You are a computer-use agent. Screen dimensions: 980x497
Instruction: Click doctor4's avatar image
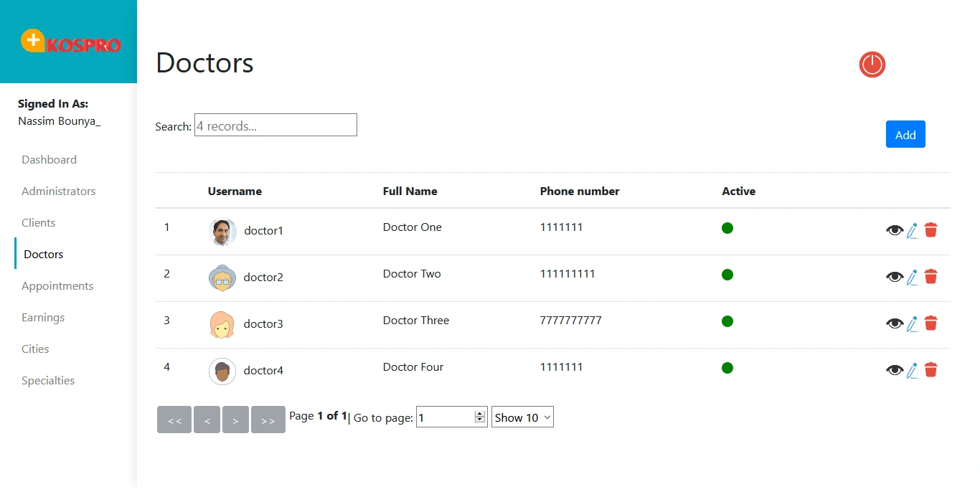222,371
